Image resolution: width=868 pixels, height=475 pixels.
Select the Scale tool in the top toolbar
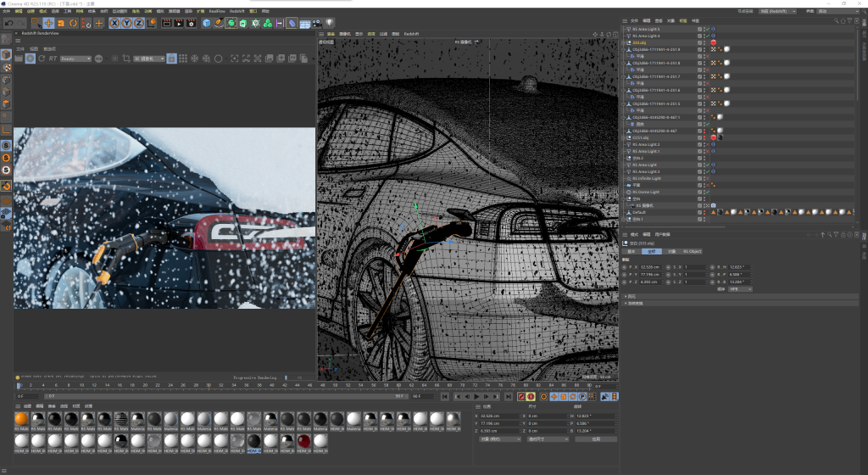61,23
